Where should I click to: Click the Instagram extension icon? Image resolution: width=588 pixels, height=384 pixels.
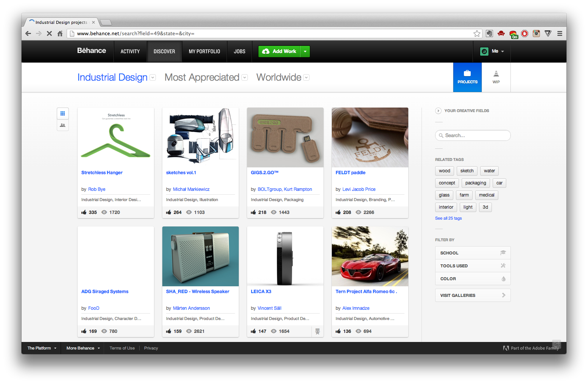tap(536, 34)
